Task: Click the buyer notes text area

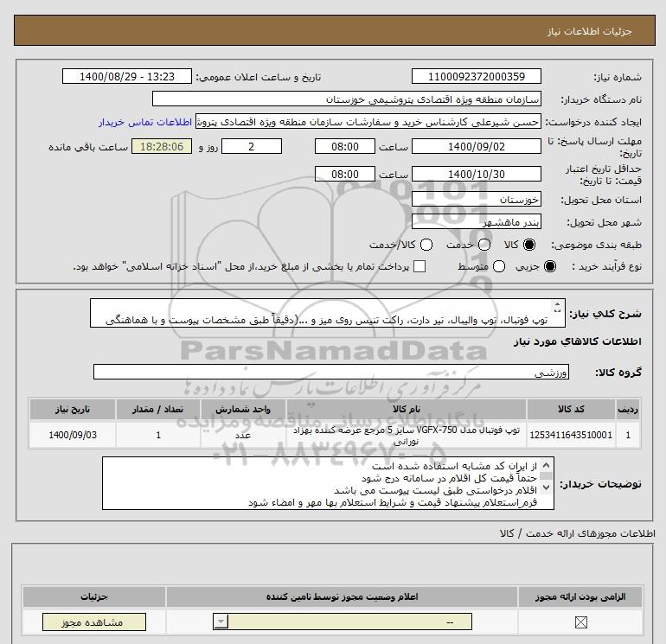Action: pyautogui.click(x=328, y=483)
